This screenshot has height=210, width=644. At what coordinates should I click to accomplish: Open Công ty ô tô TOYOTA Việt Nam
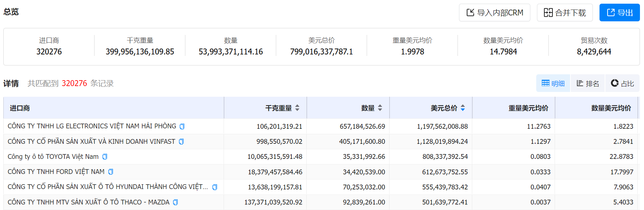coord(53,157)
